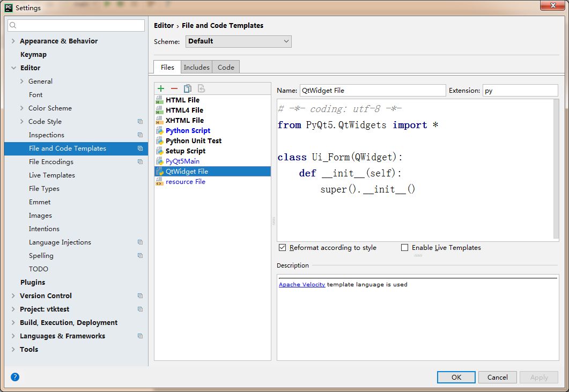Expand the Code Style node
569x392 pixels.
[22, 122]
